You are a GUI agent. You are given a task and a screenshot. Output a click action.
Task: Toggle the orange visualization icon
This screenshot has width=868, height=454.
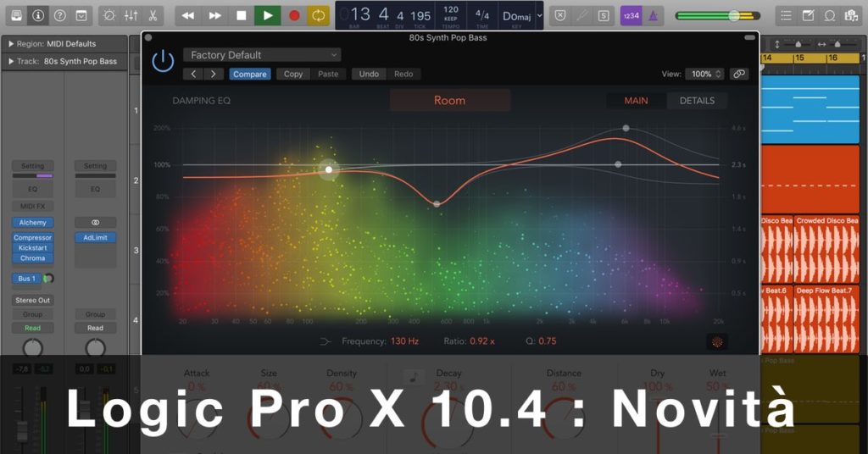717,341
